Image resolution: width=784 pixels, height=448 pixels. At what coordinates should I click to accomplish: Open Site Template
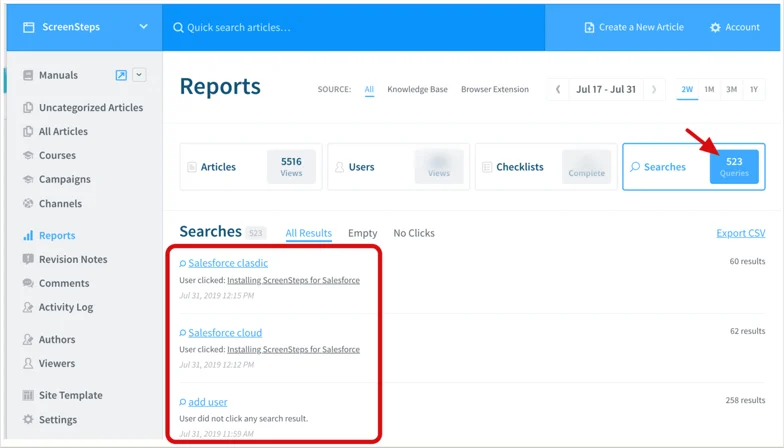point(70,396)
